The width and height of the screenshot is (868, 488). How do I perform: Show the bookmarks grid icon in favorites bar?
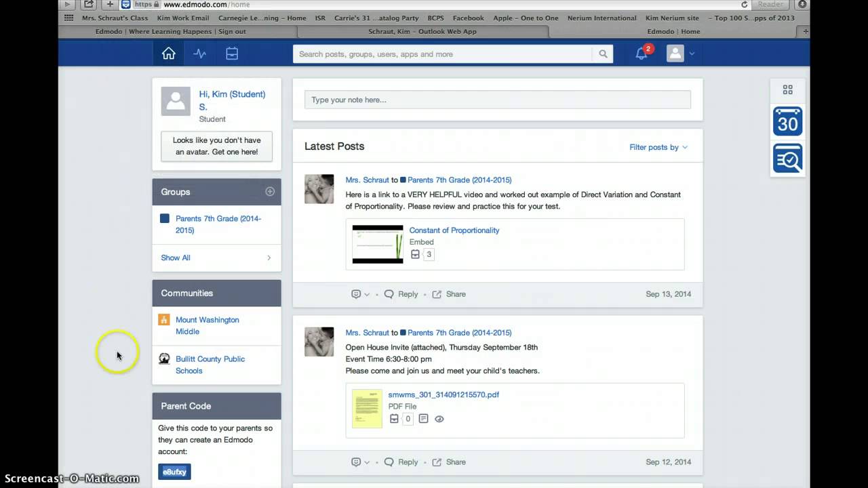tap(69, 18)
